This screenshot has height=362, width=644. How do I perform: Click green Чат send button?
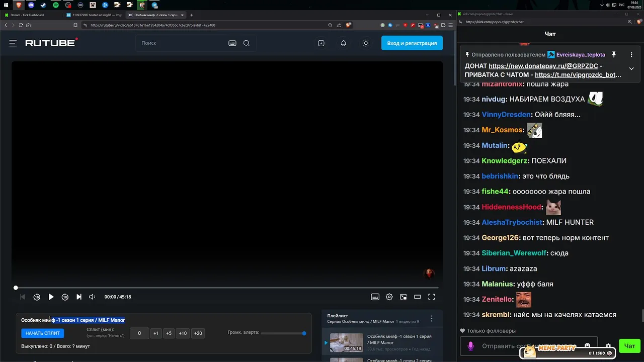tap(629, 346)
